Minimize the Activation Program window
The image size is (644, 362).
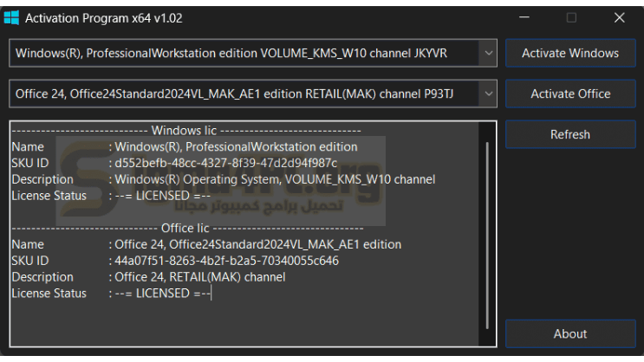[524, 17]
